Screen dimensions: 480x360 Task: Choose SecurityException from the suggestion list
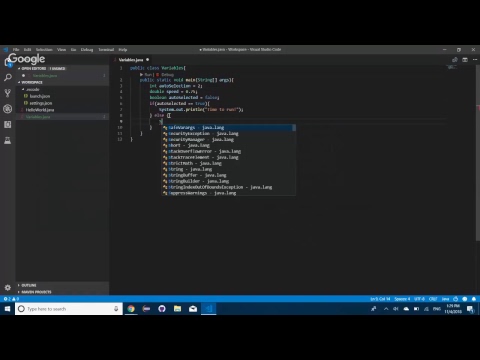tap(229, 133)
